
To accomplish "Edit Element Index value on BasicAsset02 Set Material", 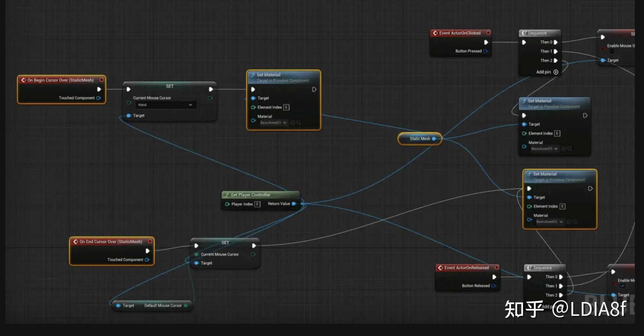I will [562, 206].
